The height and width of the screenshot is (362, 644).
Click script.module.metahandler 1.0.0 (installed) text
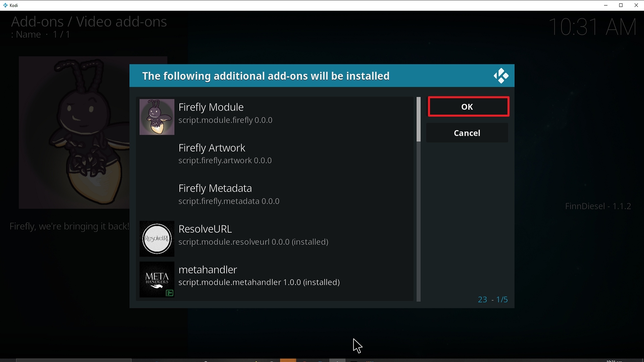(x=259, y=283)
